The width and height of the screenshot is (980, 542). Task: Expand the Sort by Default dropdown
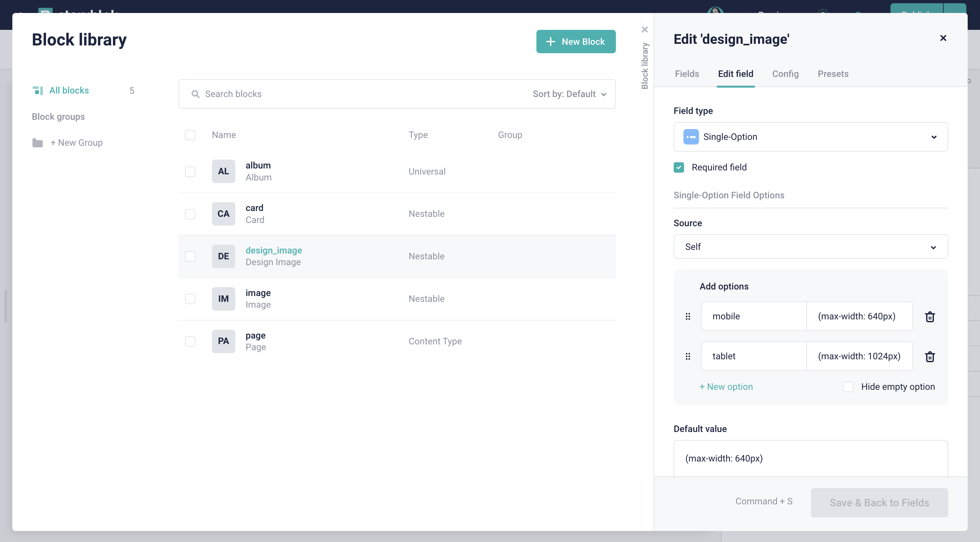pyautogui.click(x=570, y=94)
